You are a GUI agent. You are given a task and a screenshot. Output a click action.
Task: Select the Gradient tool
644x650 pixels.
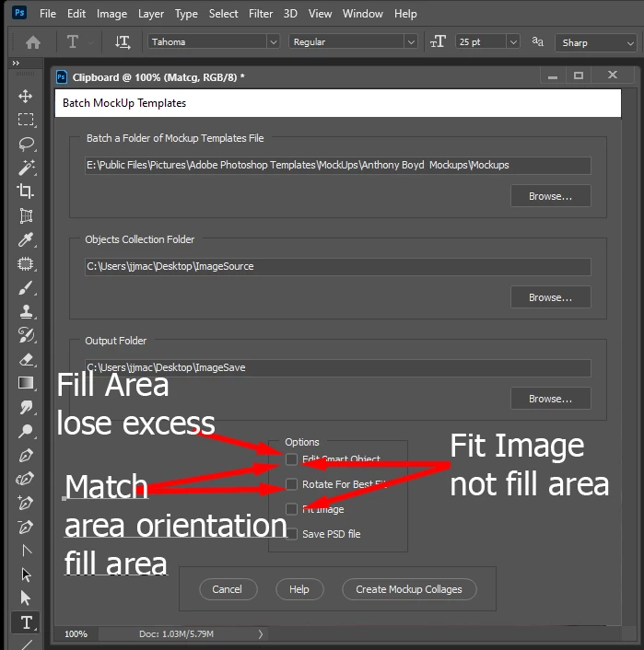[26, 383]
